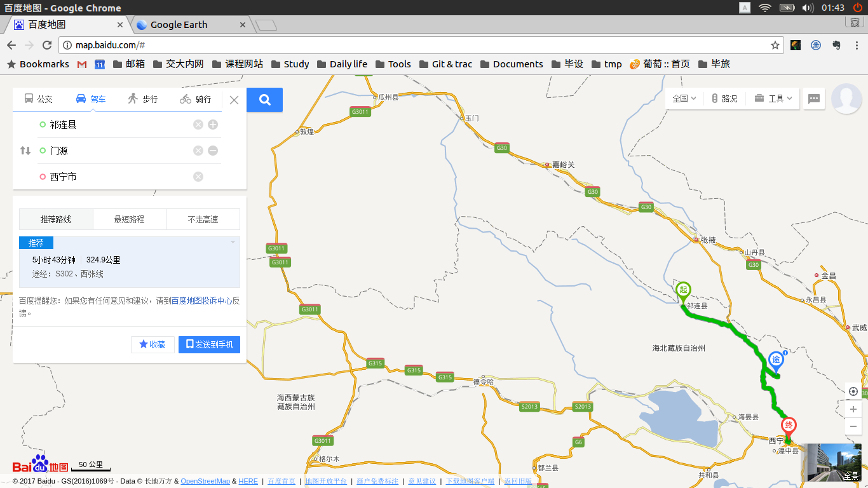
Task: Open the feedback message bubble icon
Action: click(x=814, y=98)
